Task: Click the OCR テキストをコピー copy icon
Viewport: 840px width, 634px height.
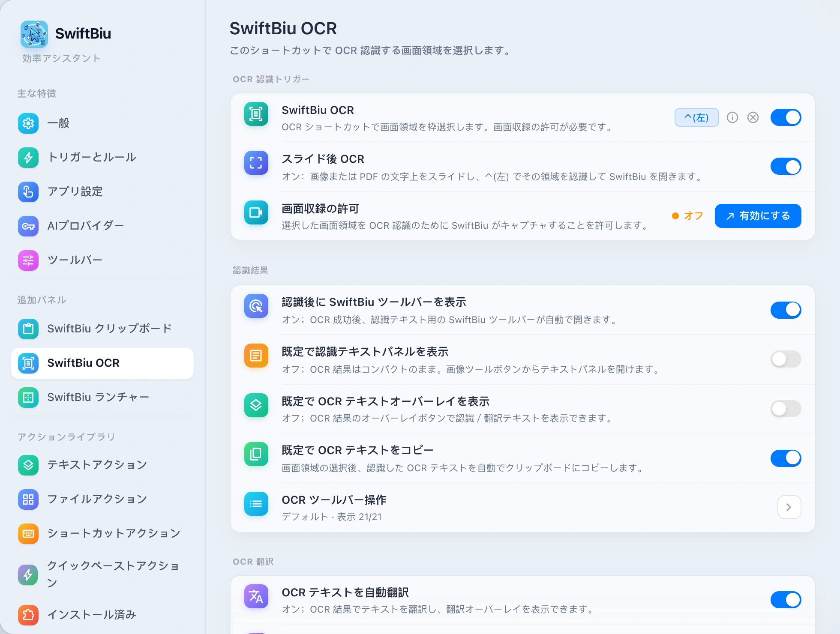Action: pos(256,454)
